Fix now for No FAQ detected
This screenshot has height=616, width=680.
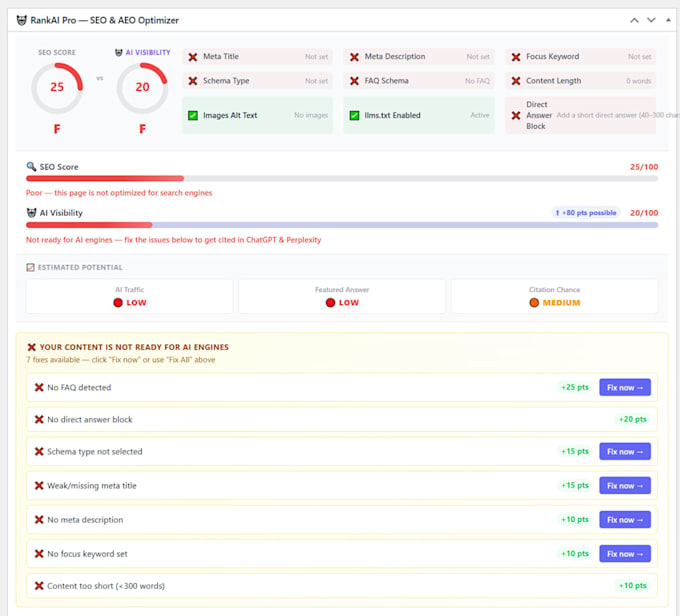(625, 387)
